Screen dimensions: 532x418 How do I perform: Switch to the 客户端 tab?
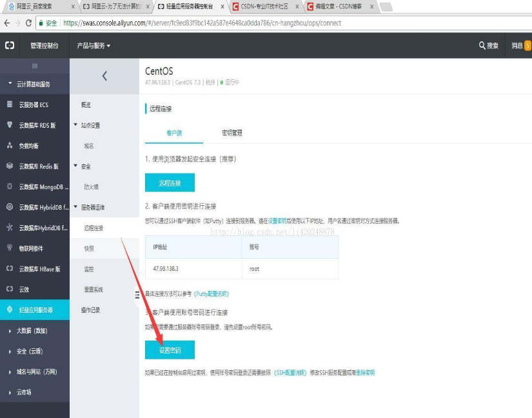(x=174, y=133)
